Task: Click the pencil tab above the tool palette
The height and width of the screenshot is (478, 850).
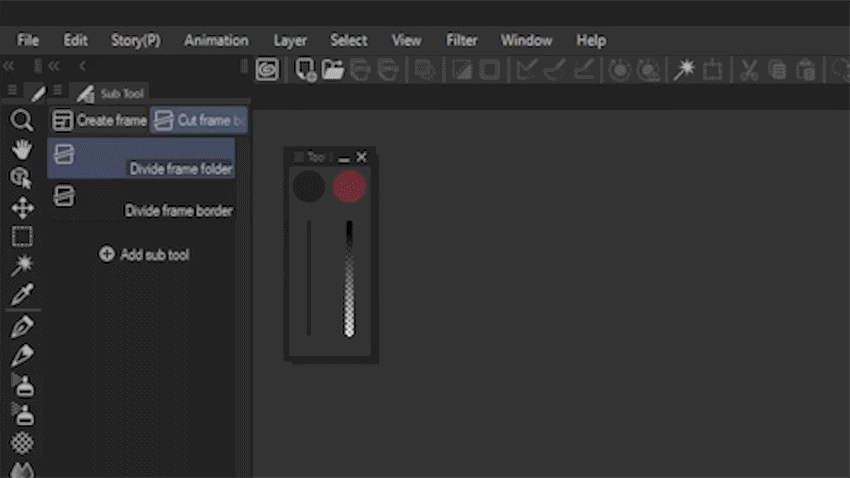Action: click(x=37, y=93)
